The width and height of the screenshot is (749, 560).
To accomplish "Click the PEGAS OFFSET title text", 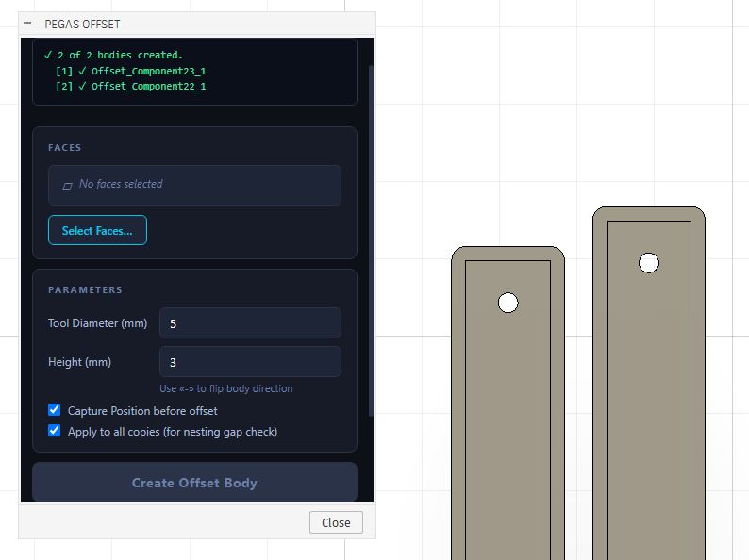I will pos(82,24).
